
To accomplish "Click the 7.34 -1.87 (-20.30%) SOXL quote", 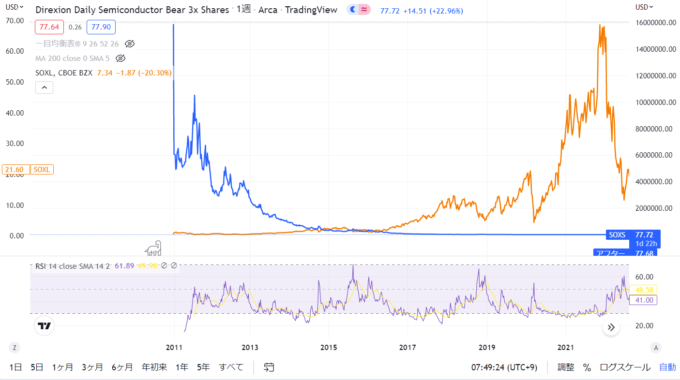I will [x=134, y=73].
